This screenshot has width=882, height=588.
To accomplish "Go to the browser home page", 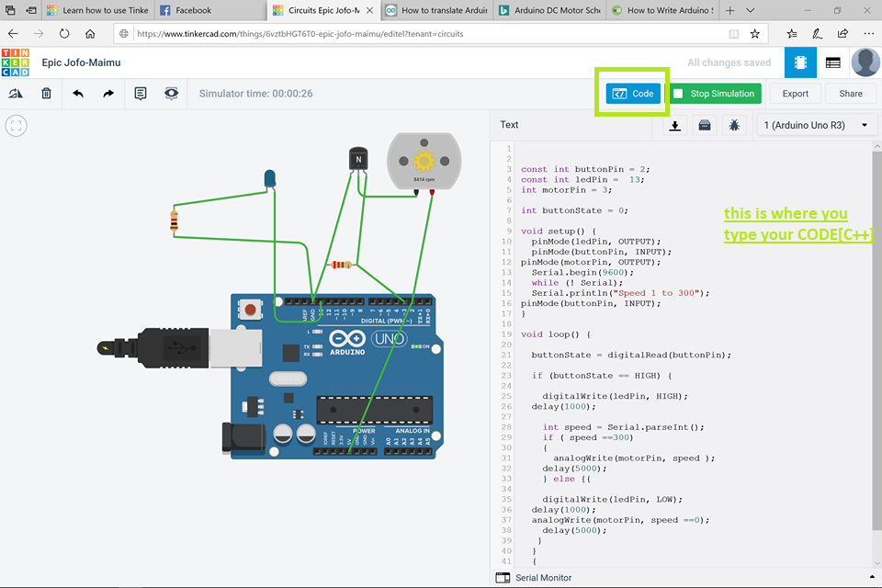I will 90,34.
